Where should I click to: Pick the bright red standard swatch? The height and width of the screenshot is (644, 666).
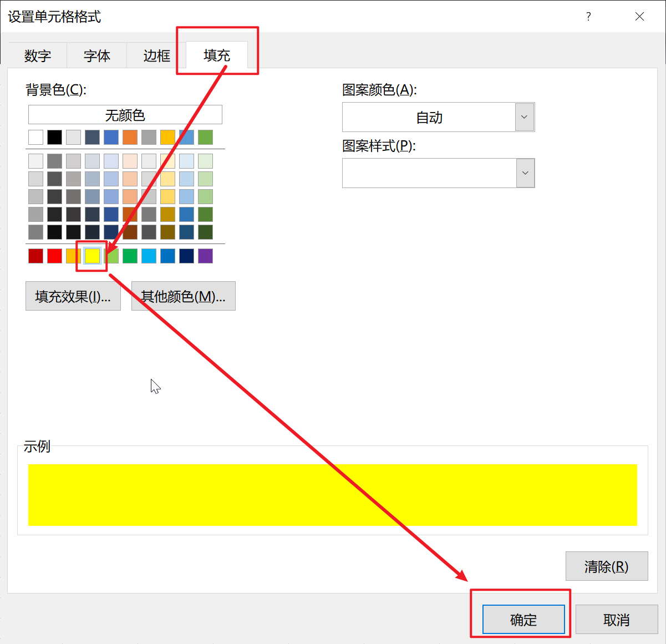[x=55, y=256]
